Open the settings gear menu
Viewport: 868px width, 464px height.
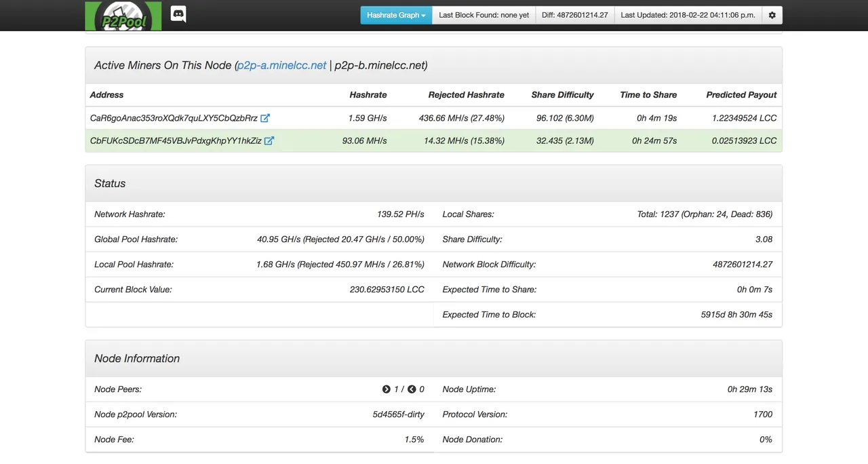pos(772,15)
